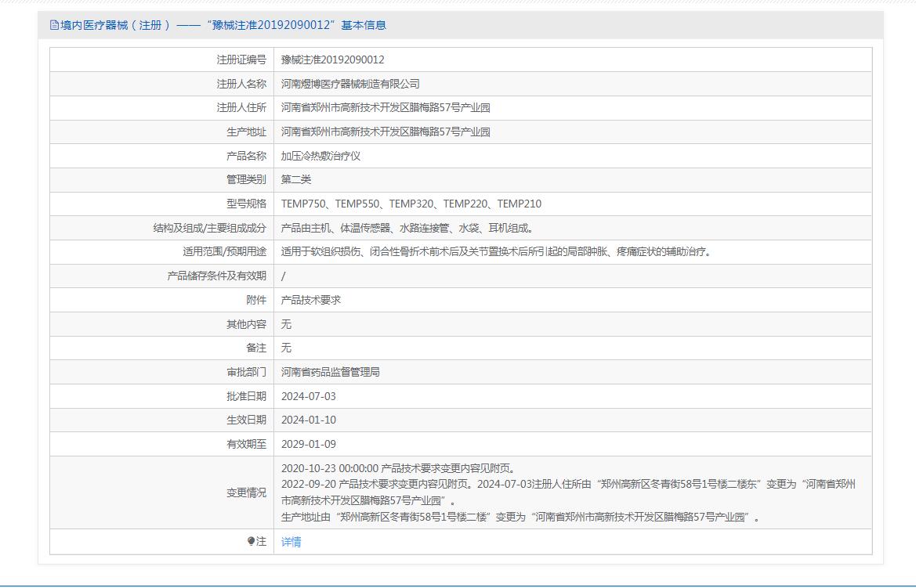
Task: Click the 附件 label
Action: pos(256,300)
